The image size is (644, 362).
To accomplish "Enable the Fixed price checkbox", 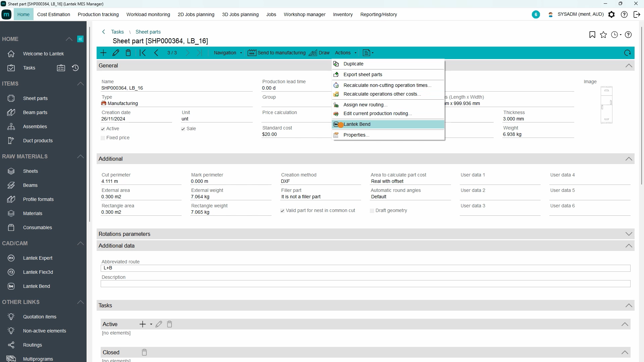I will point(103,138).
